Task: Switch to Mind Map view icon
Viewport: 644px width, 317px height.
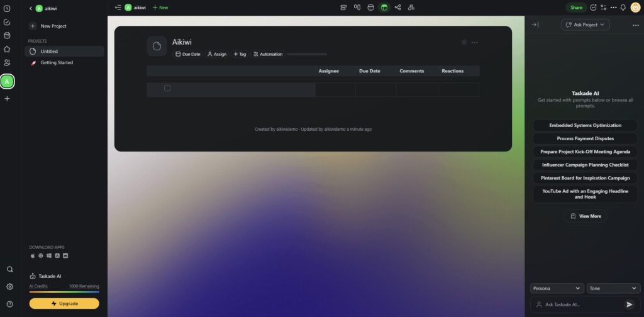Action: click(397, 8)
